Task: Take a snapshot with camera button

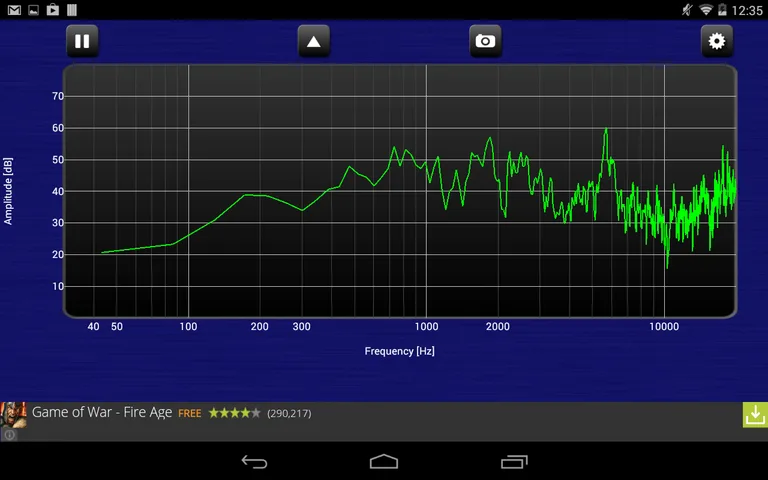Action: tap(485, 41)
